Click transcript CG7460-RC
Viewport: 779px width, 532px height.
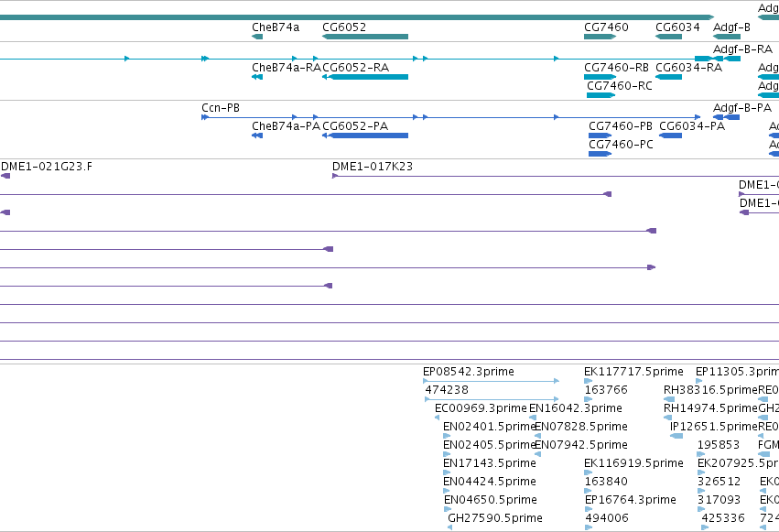pos(600,95)
